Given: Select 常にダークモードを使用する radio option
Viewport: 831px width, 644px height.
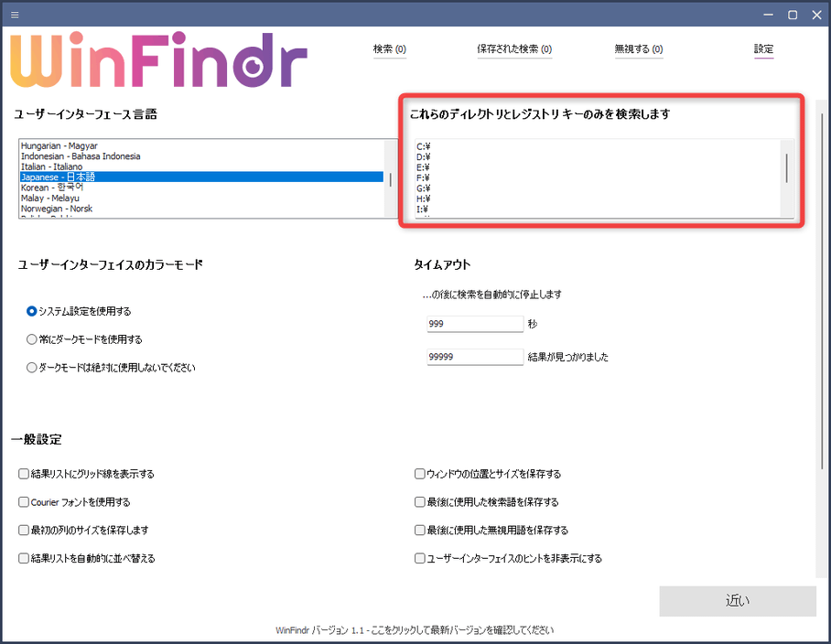Looking at the screenshot, I should [x=84, y=339].
